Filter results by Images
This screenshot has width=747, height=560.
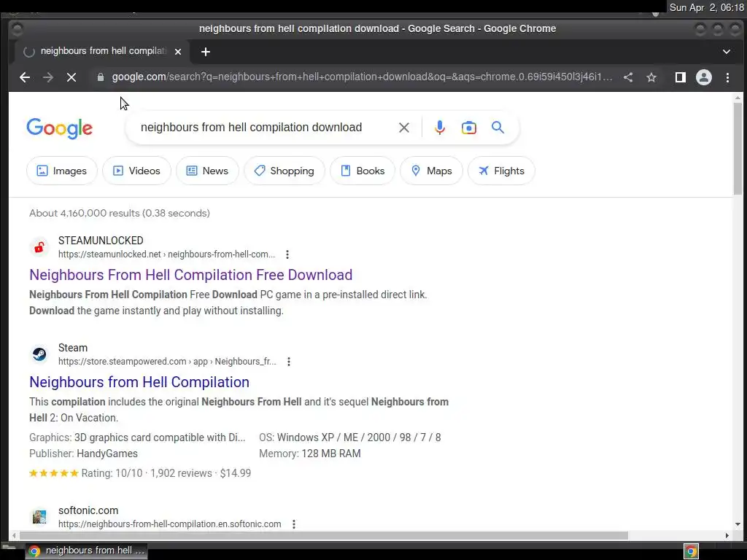pos(62,171)
